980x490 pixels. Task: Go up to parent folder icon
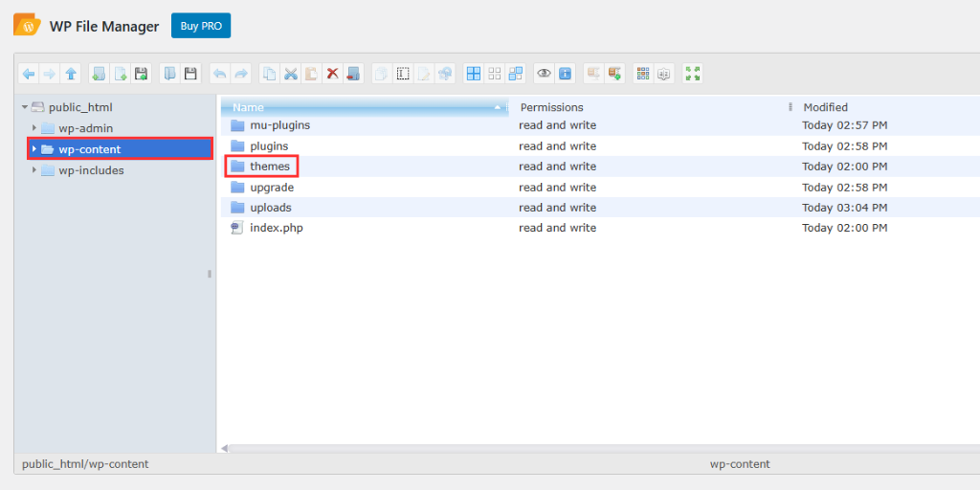point(71,74)
